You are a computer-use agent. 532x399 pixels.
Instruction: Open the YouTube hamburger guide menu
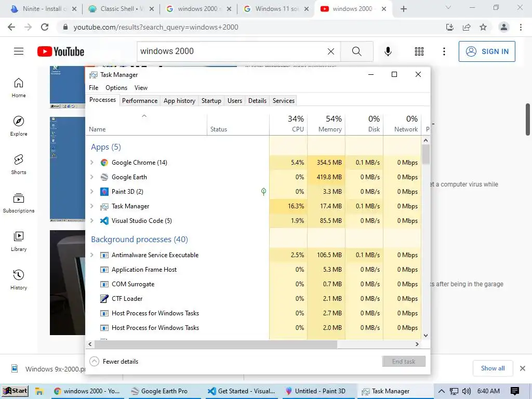click(x=19, y=51)
